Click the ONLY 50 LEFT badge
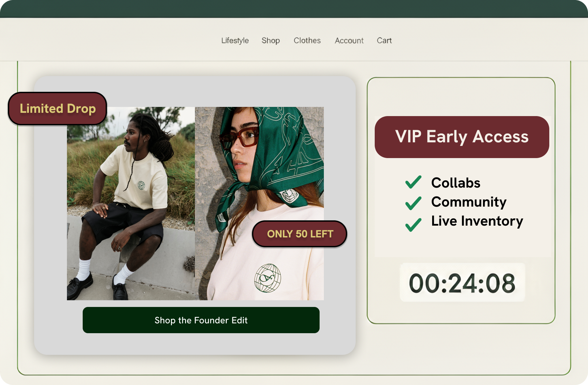 point(300,234)
